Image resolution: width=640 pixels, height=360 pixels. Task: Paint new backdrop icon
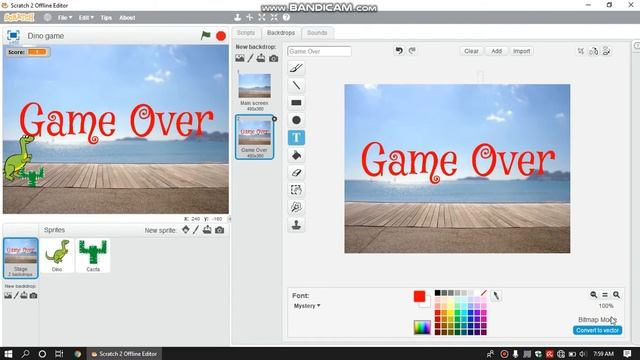point(250,58)
